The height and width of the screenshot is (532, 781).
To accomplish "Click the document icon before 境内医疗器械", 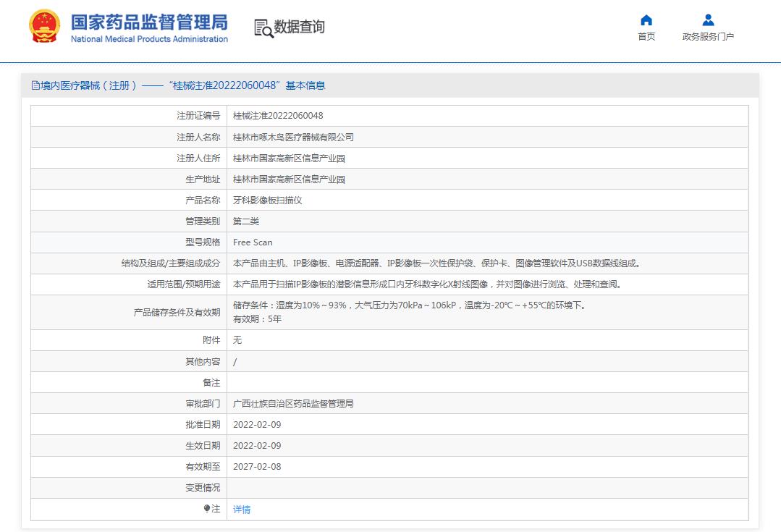I will point(35,85).
